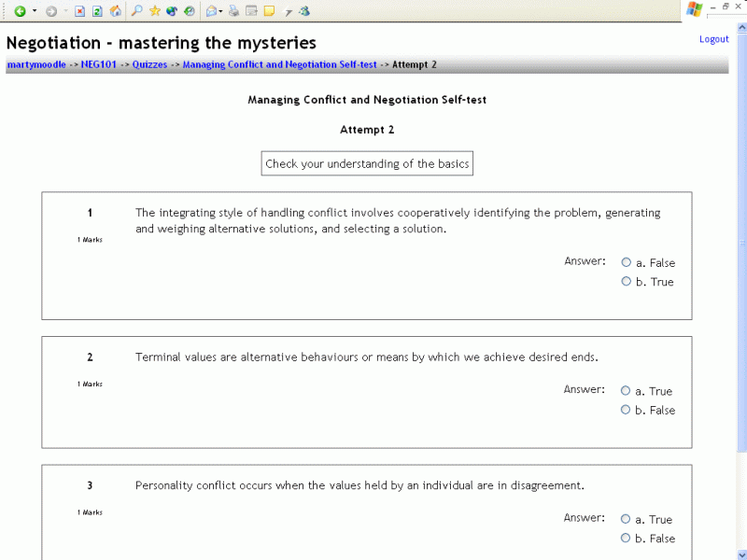Image resolution: width=747 pixels, height=560 pixels.
Task: Open the Forward button history dropdown arrow
Action: (65, 11)
